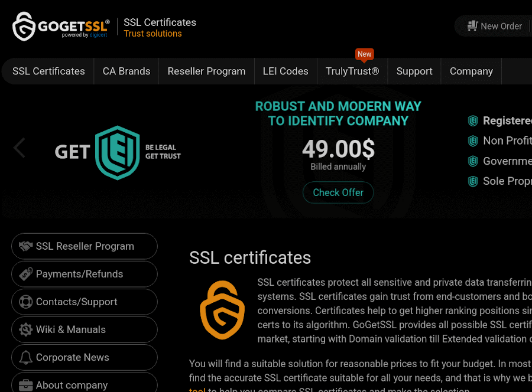Open the CA Brands menu

[x=126, y=71]
